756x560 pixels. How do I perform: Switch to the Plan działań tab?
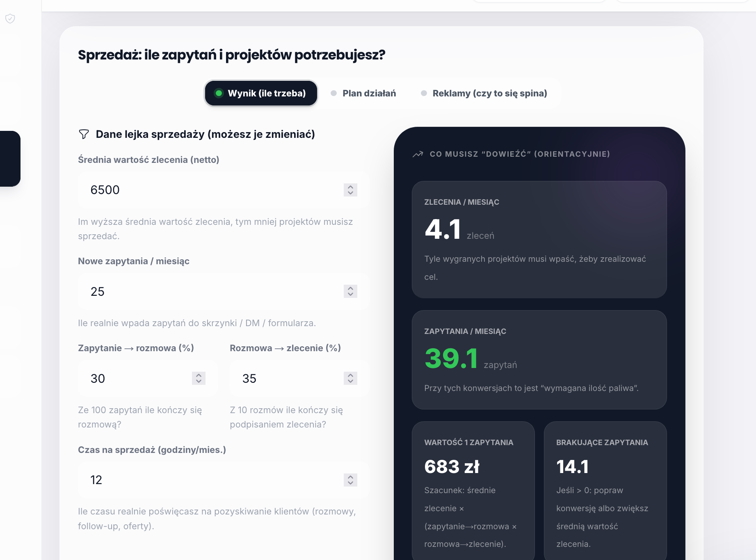[363, 93]
